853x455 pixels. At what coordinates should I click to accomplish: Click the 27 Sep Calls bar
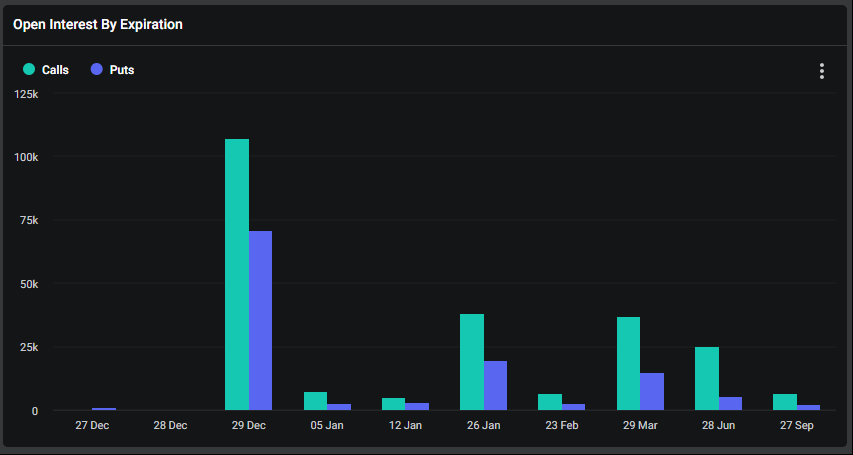point(785,402)
